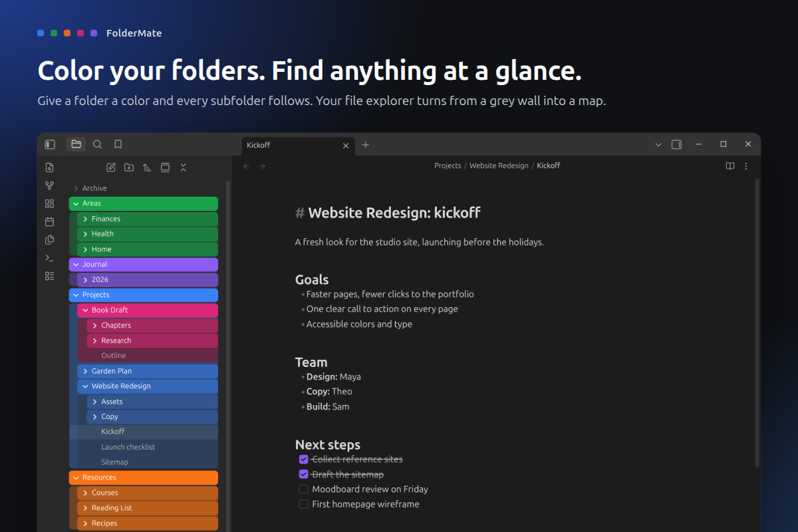The image size is (798, 532).
Task: Click the 'Next steps' heading
Action: [328, 445]
